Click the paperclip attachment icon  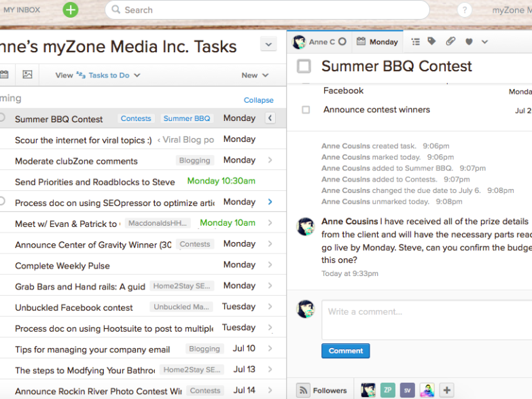click(450, 41)
